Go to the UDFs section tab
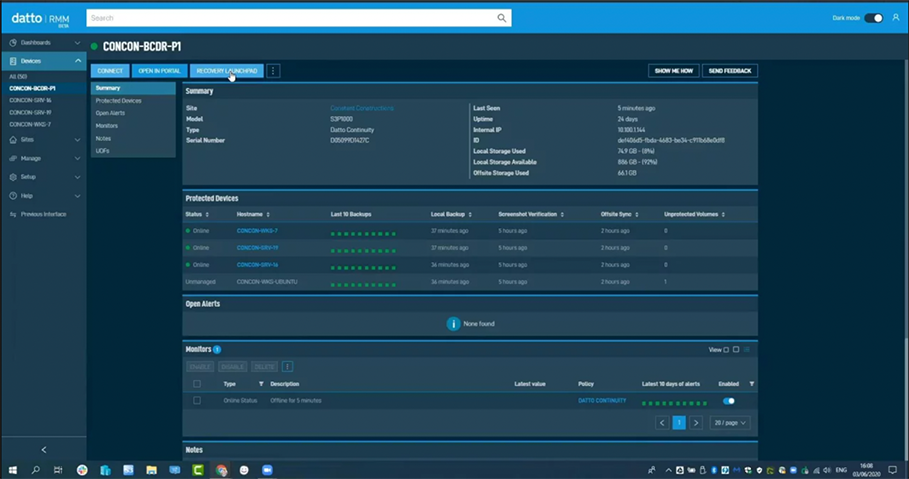The height and width of the screenshot is (479, 909). click(102, 151)
